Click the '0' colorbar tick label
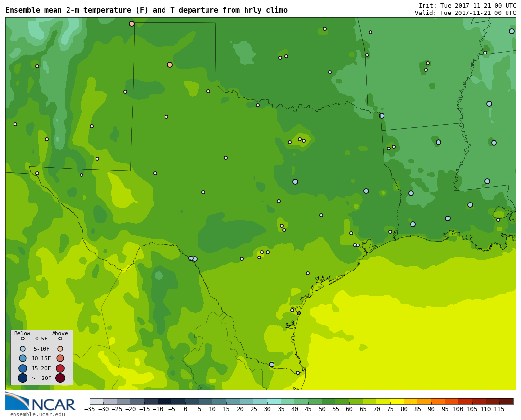The image size is (521, 420). [x=185, y=409]
